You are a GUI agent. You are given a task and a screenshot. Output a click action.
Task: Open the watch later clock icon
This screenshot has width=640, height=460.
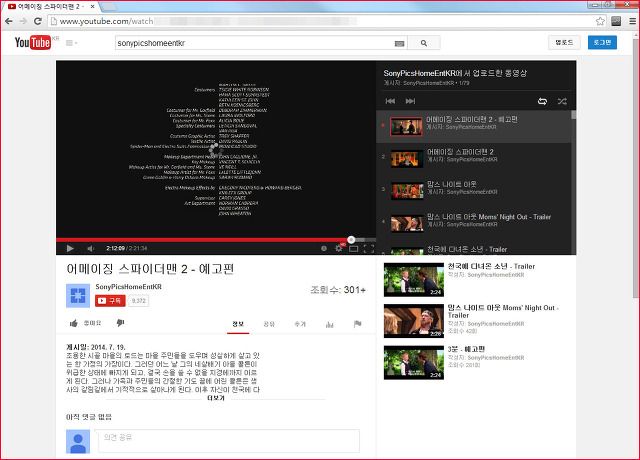324,248
